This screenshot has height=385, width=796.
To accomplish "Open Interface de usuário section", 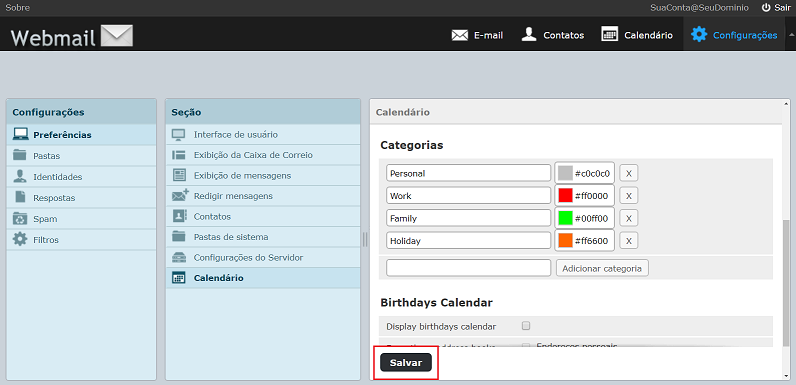I will click(x=263, y=135).
